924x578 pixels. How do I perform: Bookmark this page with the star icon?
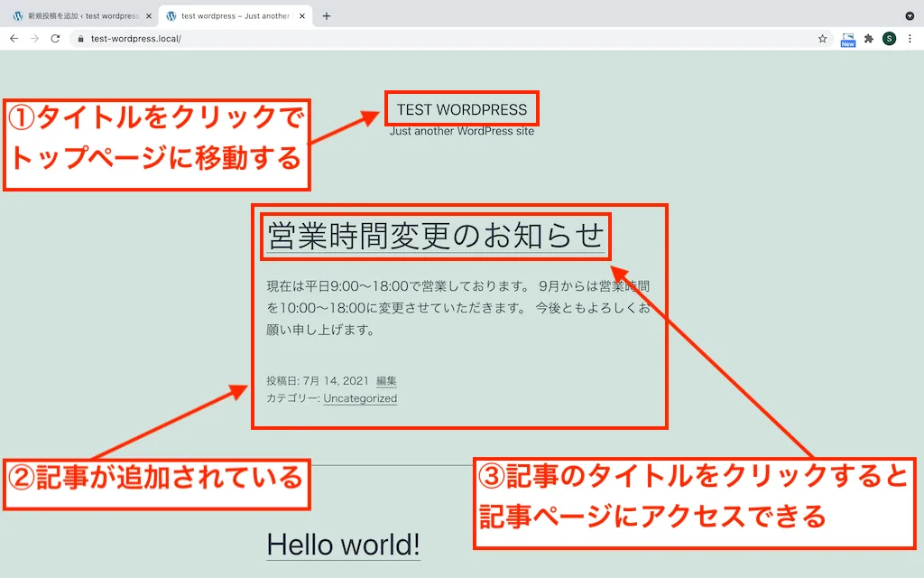(822, 39)
